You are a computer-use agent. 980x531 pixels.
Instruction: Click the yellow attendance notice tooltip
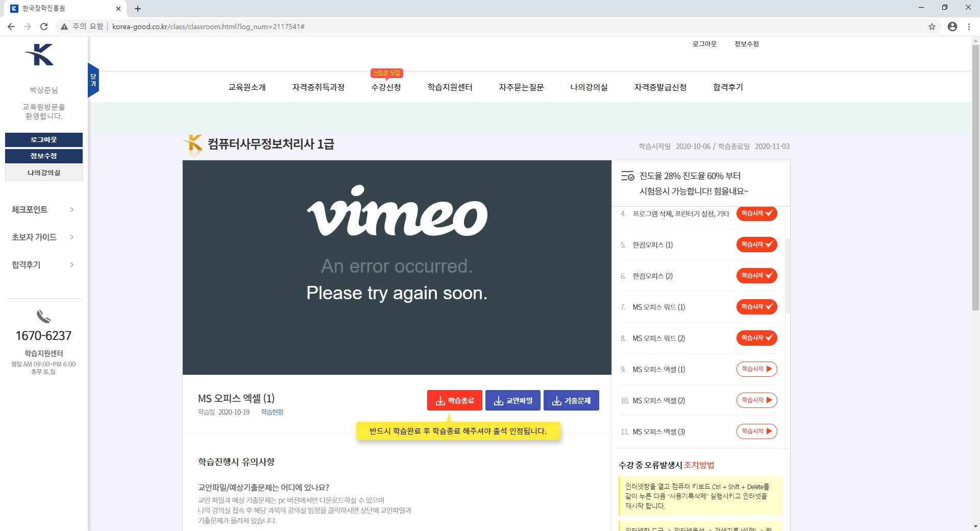458,431
